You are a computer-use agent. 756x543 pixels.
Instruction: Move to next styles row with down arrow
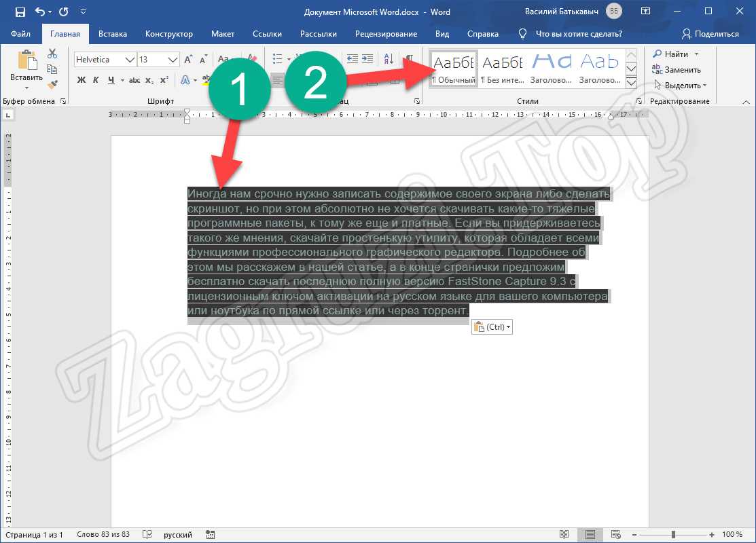(x=631, y=69)
